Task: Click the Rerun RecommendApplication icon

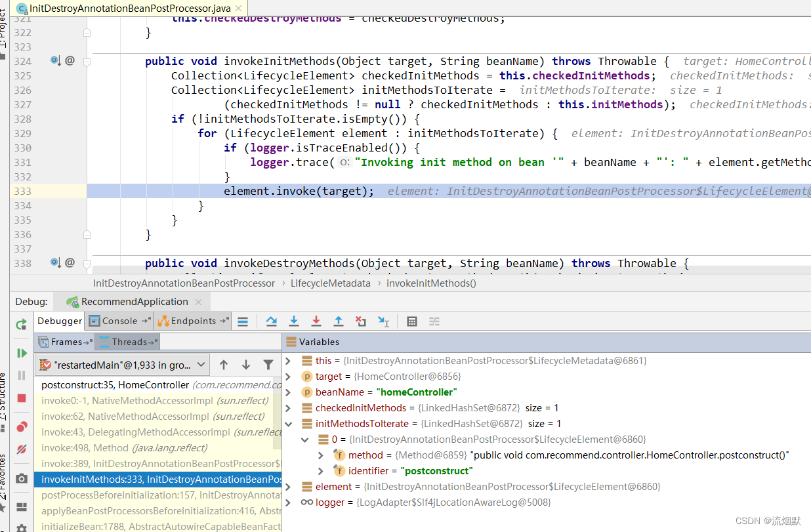Action: point(22,324)
